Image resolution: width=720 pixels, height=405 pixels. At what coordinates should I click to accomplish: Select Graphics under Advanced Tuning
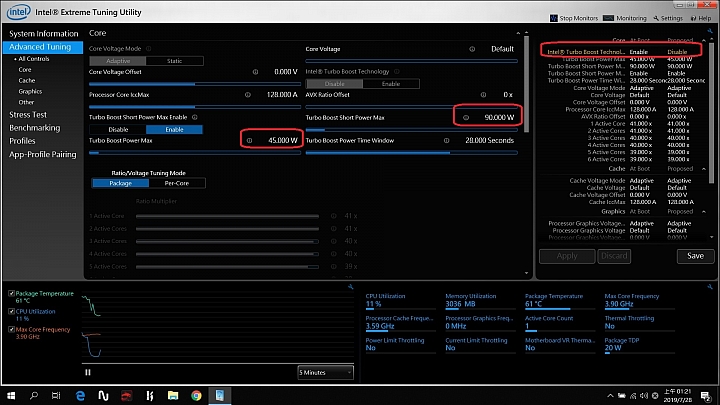tap(30, 91)
